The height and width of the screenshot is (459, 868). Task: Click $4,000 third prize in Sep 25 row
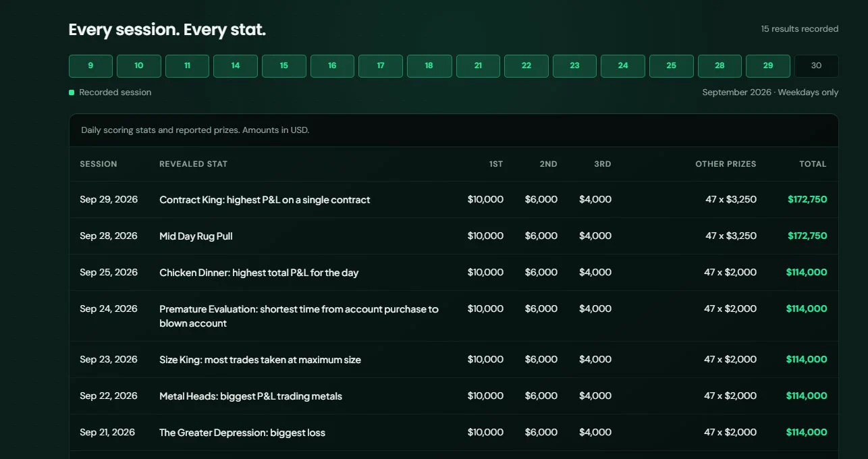pos(595,273)
